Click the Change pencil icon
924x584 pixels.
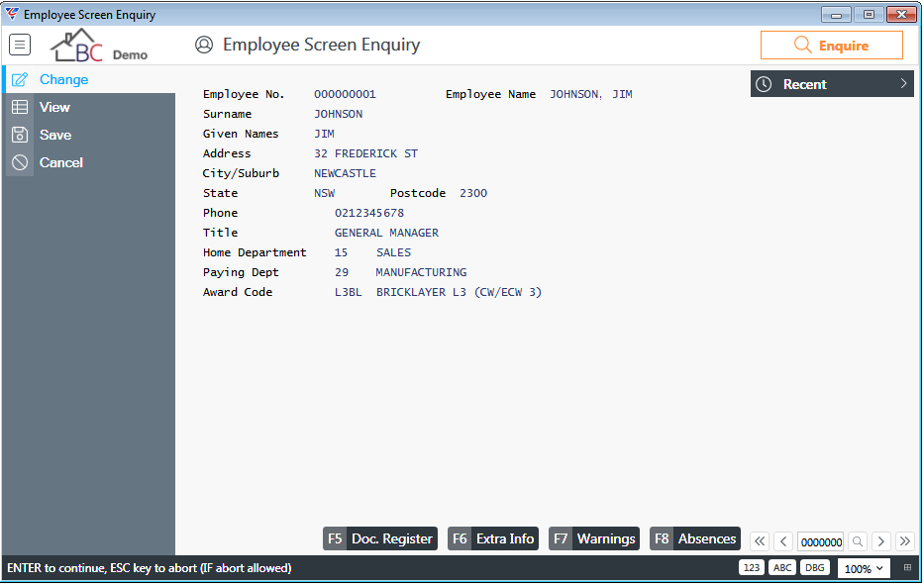click(20, 79)
